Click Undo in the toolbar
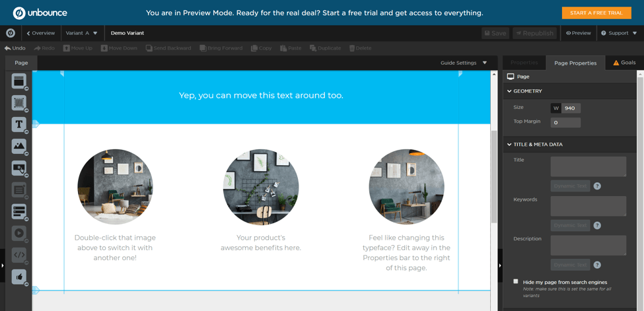This screenshot has height=311, width=644. click(15, 48)
